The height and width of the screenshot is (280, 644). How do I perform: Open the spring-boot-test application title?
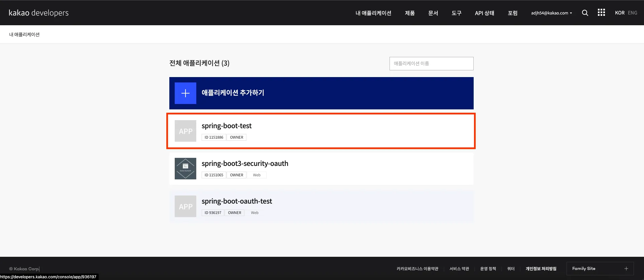[227, 126]
